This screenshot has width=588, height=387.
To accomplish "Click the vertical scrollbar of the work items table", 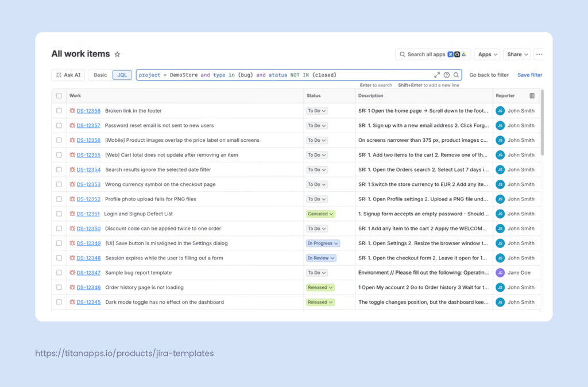I will click(542, 122).
